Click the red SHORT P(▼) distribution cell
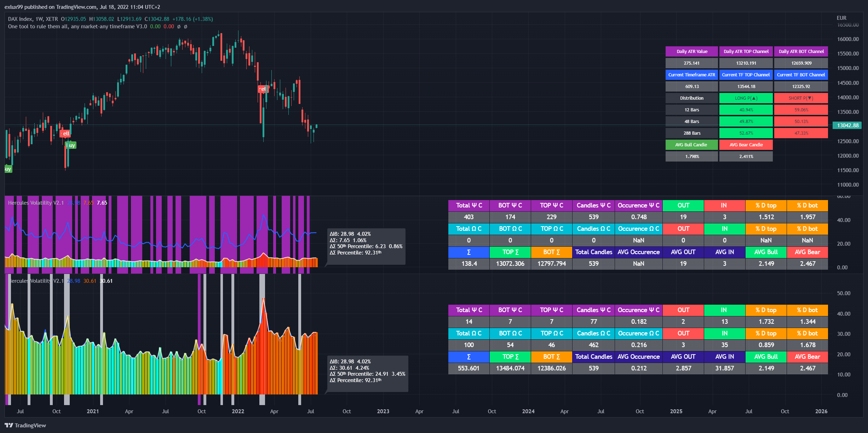Viewport: 868px width, 433px height. [801, 98]
